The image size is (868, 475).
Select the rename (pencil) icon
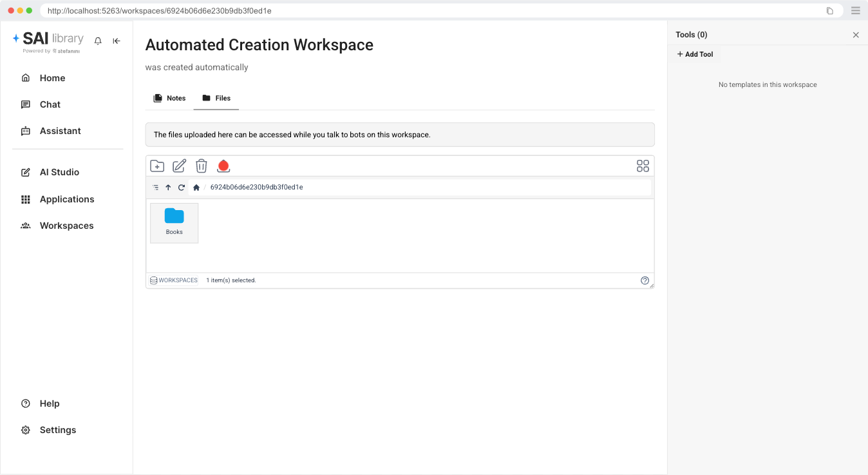pos(179,166)
